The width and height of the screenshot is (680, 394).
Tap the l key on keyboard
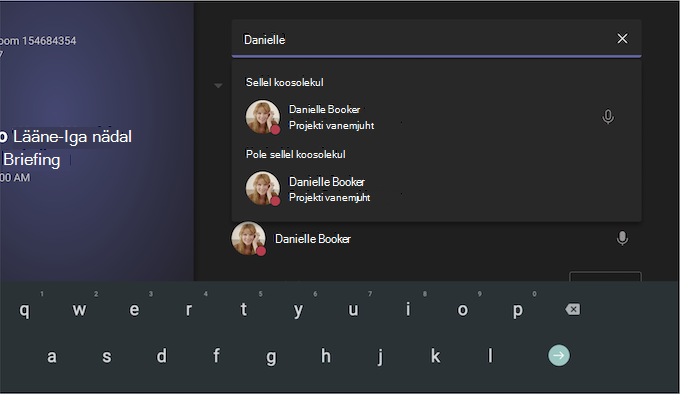pyautogui.click(x=490, y=355)
